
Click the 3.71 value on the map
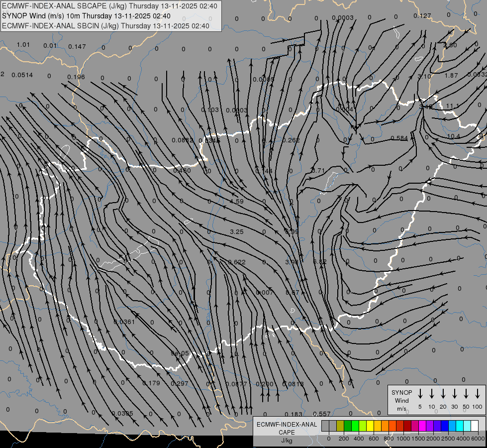click(318, 171)
